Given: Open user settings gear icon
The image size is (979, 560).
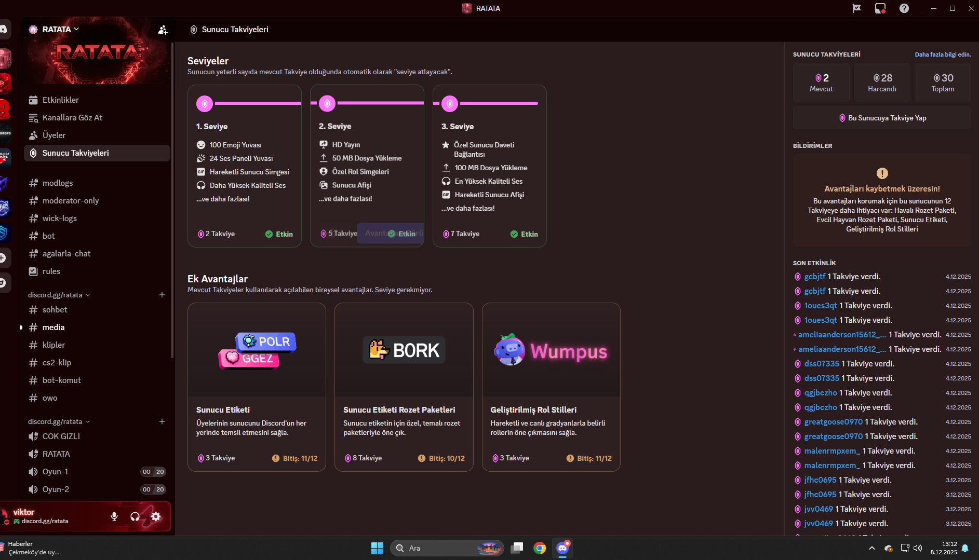Looking at the screenshot, I should click(x=156, y=516).
